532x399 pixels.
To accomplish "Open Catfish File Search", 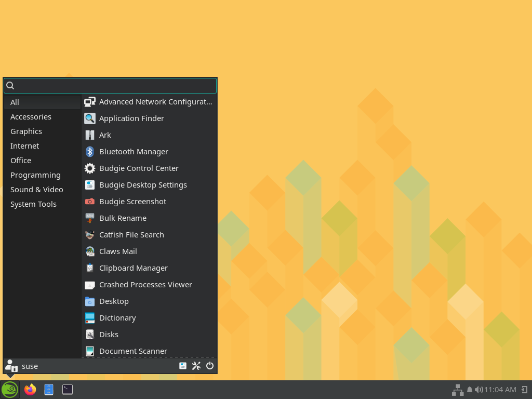I will (131, 235).
